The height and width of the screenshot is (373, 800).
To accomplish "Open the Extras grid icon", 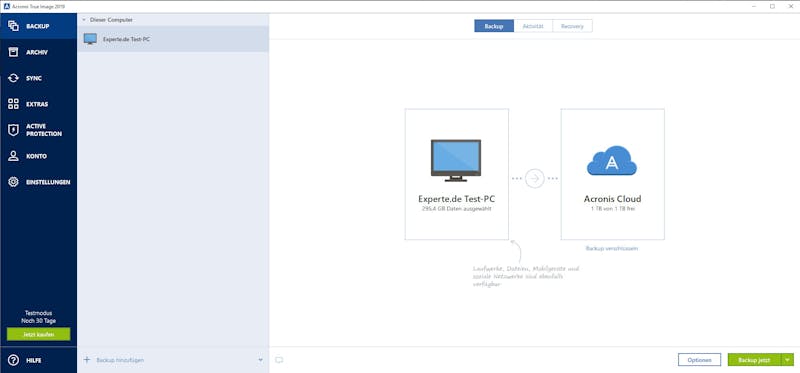I will pyautogui.click(x=14, y=104).
